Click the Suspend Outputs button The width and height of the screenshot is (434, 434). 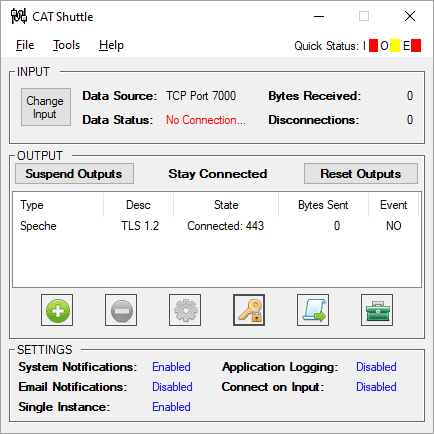tap(74, 174)
